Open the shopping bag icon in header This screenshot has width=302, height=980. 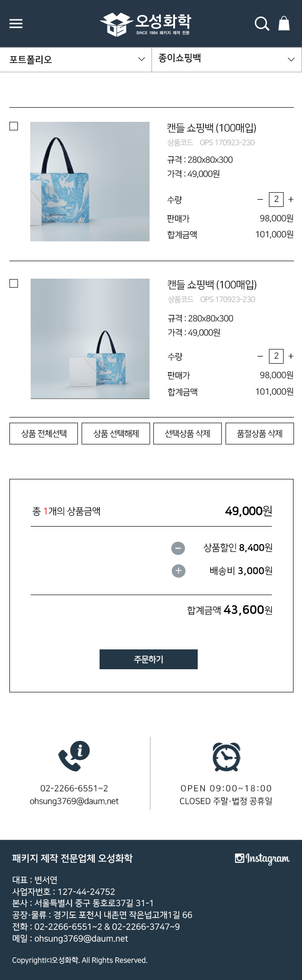click(284, 23)
